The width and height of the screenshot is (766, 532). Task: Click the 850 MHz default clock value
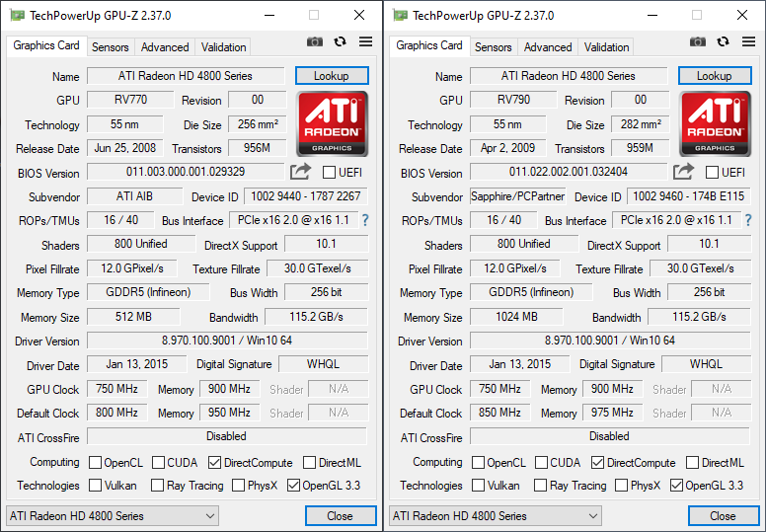499,413
